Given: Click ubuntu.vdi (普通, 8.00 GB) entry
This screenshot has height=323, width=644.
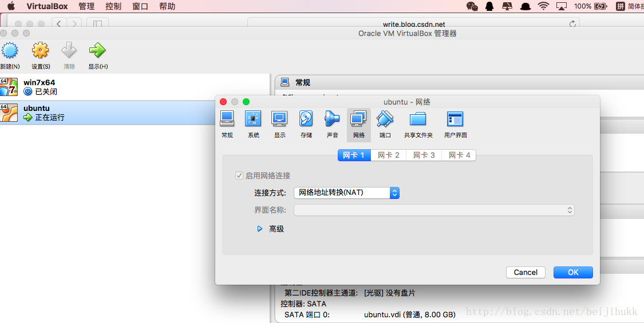Looking at the screenshot, I should pos(409,315).
